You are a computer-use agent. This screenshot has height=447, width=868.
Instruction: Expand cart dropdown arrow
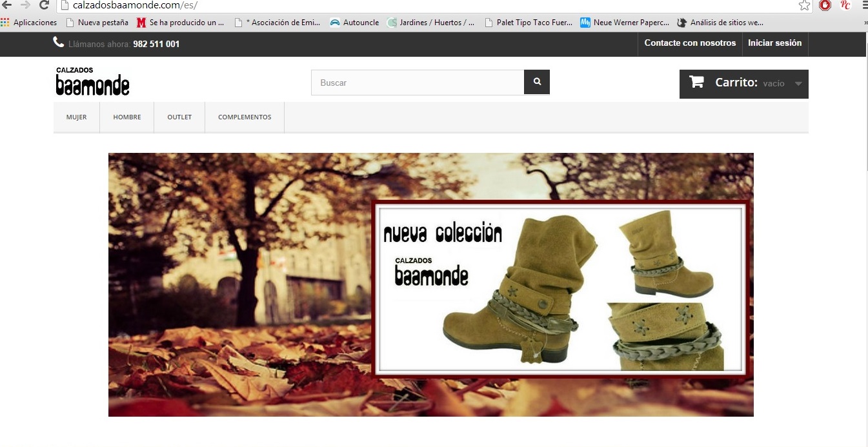[798, 84]
